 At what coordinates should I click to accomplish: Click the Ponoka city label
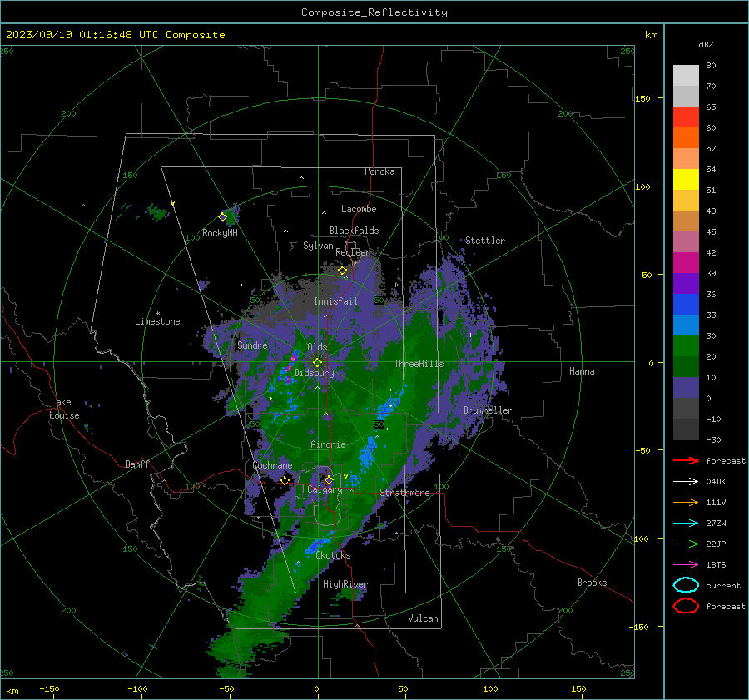coord(379,171)
